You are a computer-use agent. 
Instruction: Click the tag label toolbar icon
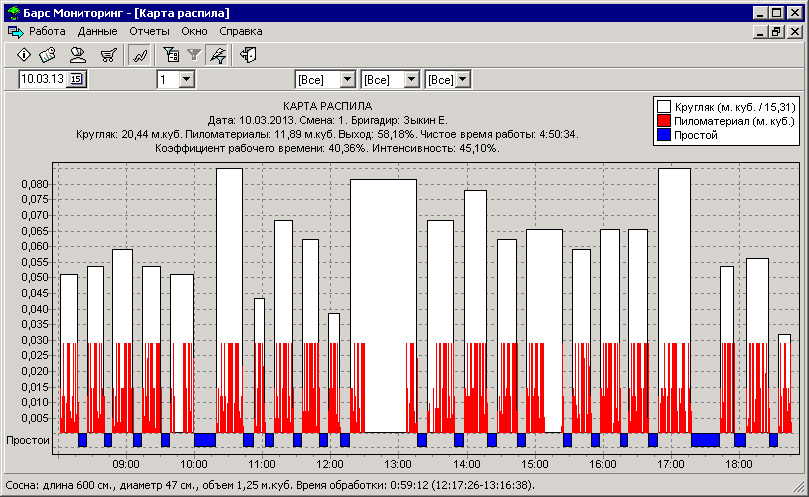(x=49, y=55)
